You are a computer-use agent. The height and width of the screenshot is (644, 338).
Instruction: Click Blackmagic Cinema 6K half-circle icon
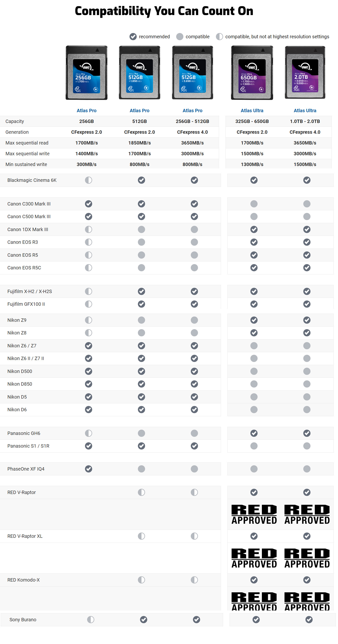click(x=88, y=180)
